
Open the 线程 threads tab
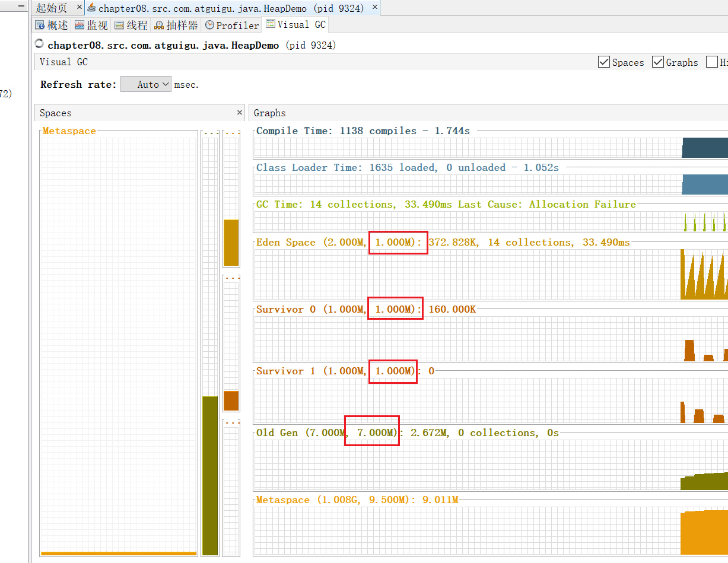point(131,25)
